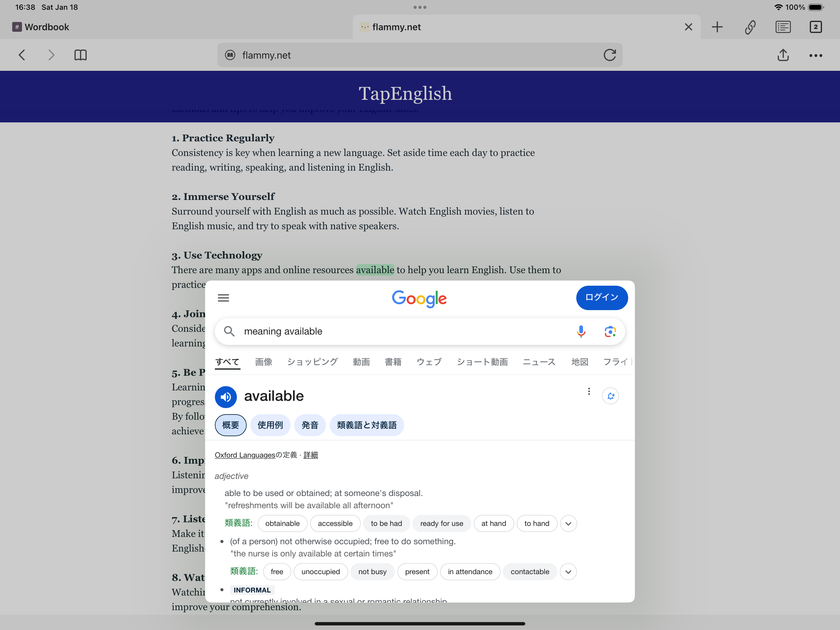Tap the 'accessible' synonym chip
840x630 pixels.
pos(335,524)
